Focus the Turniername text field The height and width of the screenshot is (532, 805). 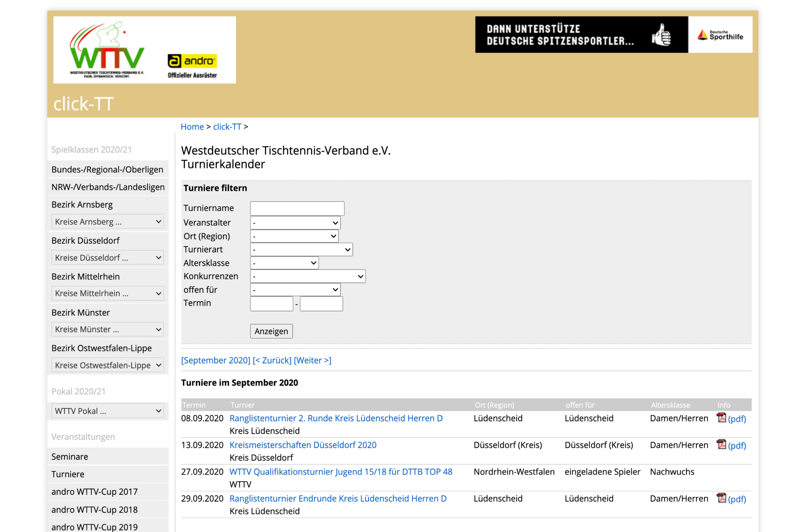tap(297, 208)
